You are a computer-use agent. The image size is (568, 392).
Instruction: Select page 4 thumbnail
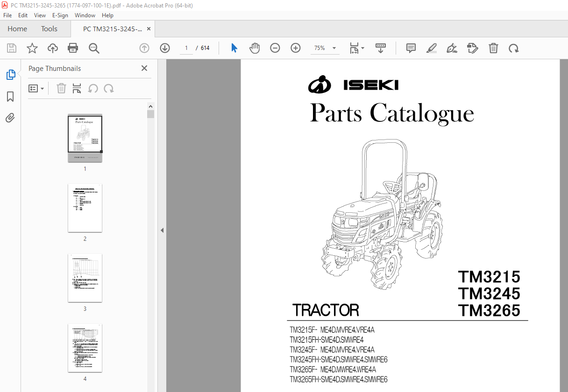[x=85, y=348]
